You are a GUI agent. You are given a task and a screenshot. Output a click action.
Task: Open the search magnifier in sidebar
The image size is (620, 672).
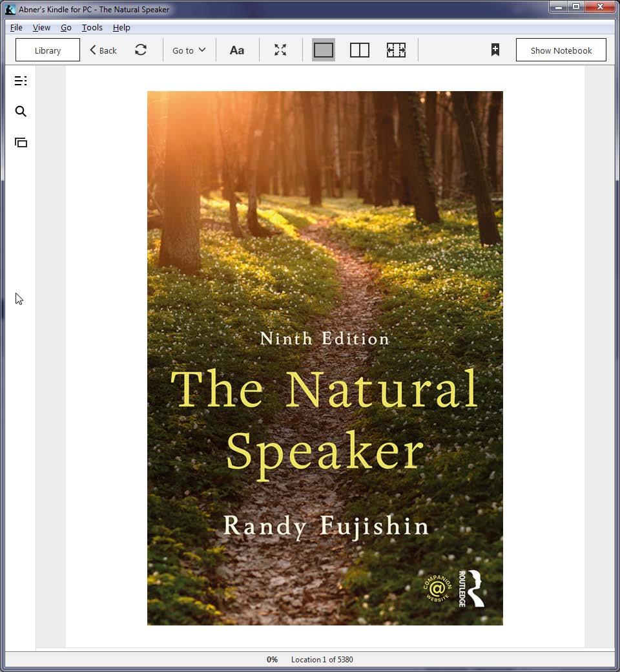coord(21,111)
